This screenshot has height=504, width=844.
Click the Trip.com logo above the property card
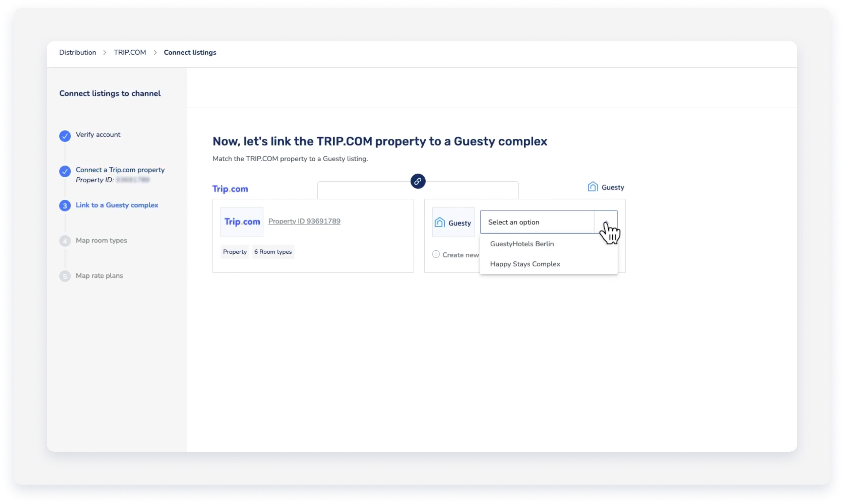point(230,189)
